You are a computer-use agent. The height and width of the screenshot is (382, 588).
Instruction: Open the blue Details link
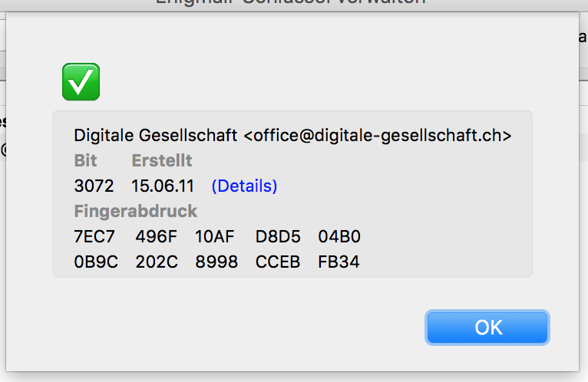click(x=245, y=186)
